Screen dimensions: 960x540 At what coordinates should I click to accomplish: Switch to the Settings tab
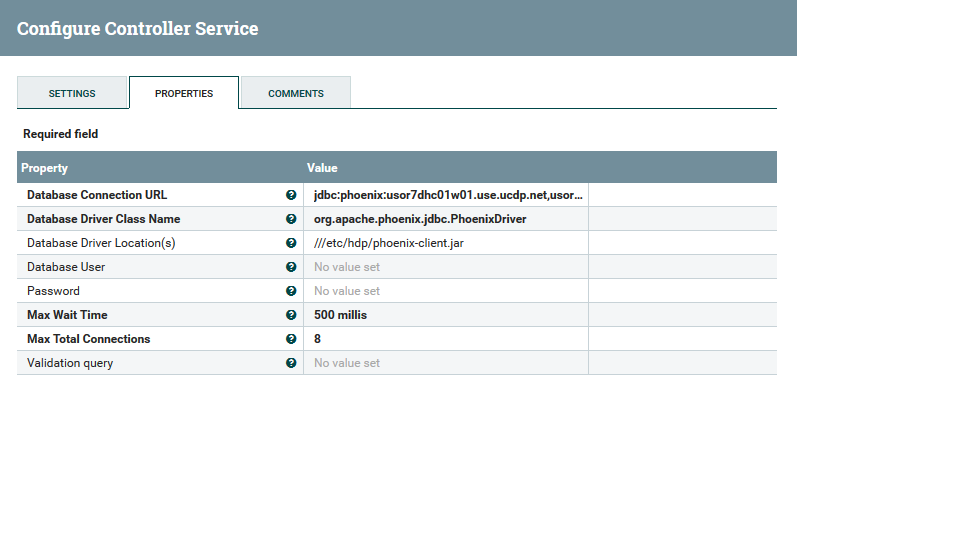click(x=72, y=93)
